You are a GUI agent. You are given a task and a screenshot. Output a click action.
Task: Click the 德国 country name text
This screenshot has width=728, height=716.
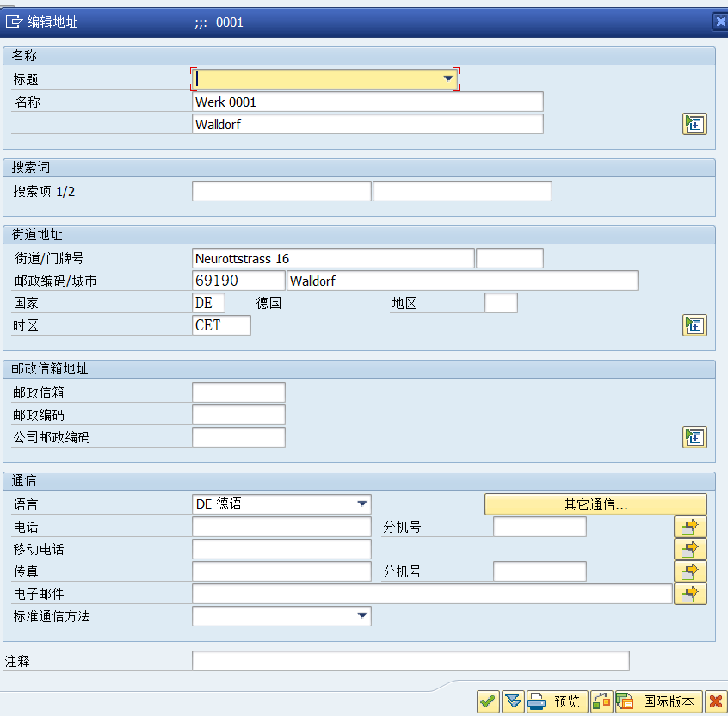coord(268,303)
